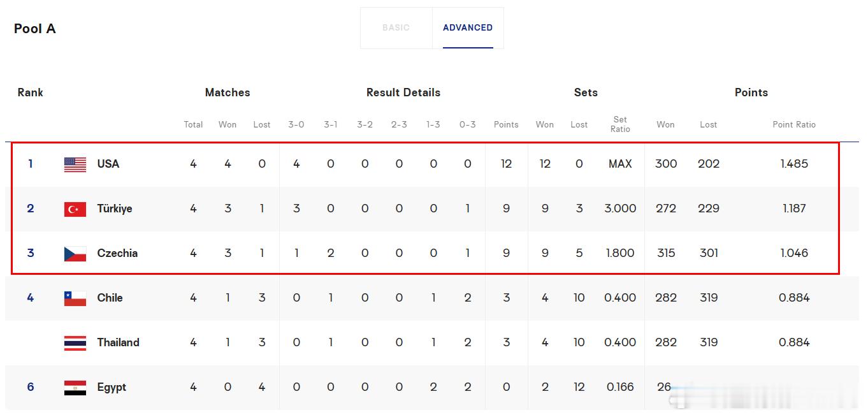Screen dimensions: 868x417
Task: Click the Chile flag icon
Action: pyautogui.click(x=75, y=298)
